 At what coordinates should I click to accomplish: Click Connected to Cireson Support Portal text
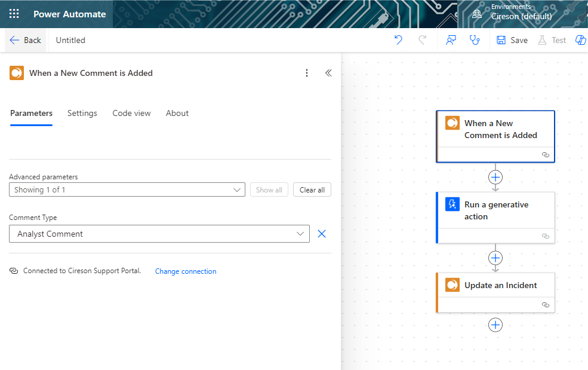pyautogui.click(x=82, y=271)
